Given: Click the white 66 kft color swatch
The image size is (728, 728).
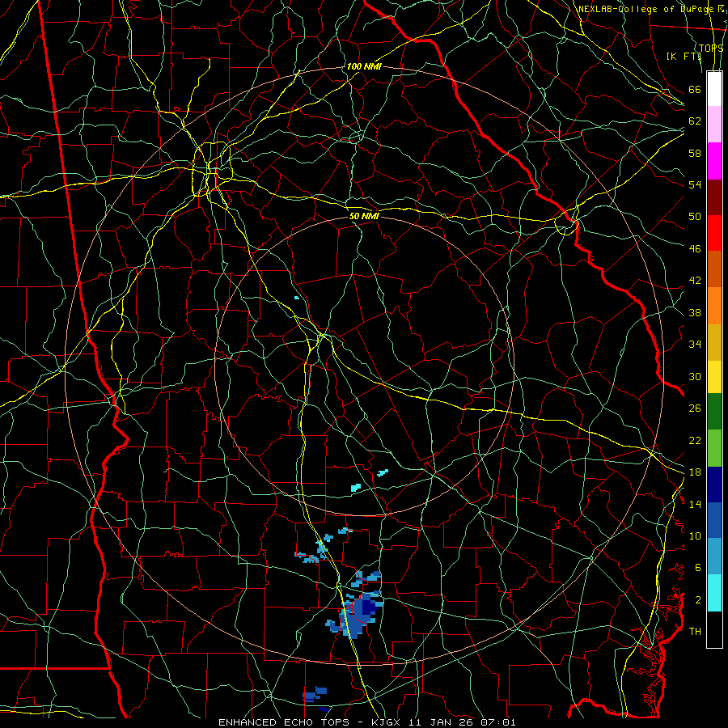Looking at the screenshot, I should click(714, 89).
